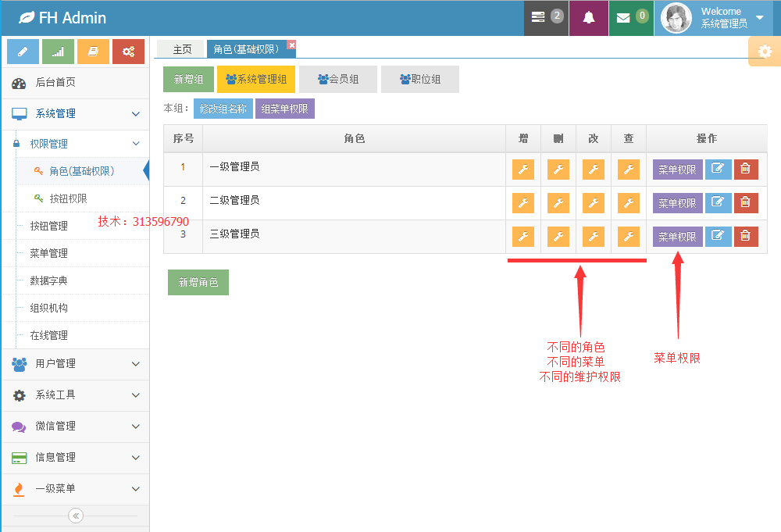The image size is (781, 532).
Task: Delete the 一级管理员 role
Action: click(x=746, y=170)
